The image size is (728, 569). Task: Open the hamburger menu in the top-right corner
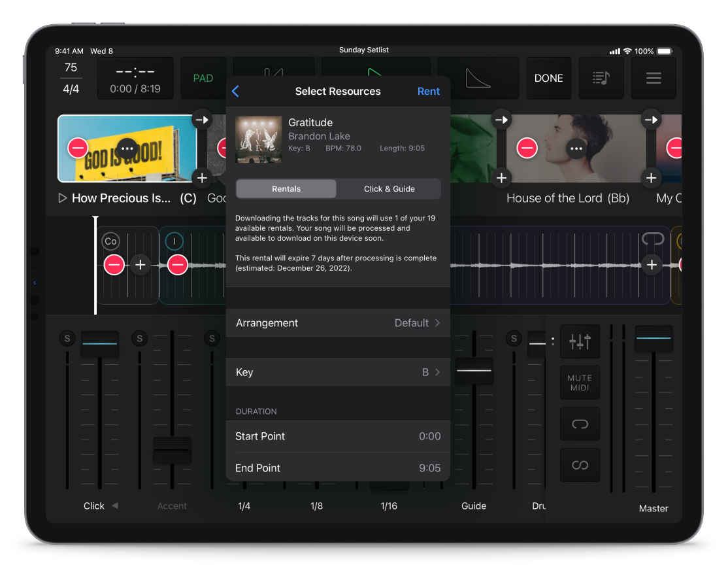click(654, 78)
